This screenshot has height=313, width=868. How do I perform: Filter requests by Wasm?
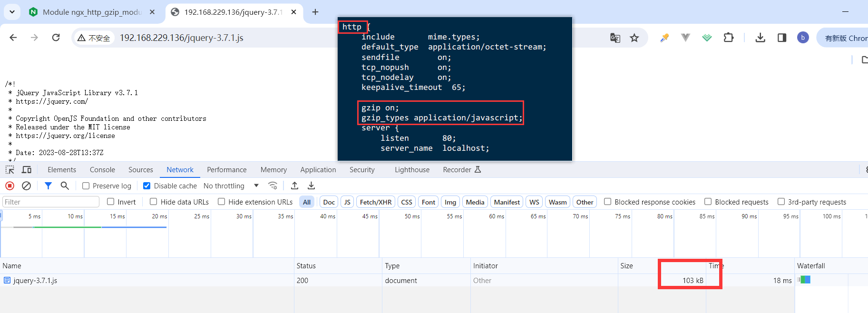[x=558, y=202]
